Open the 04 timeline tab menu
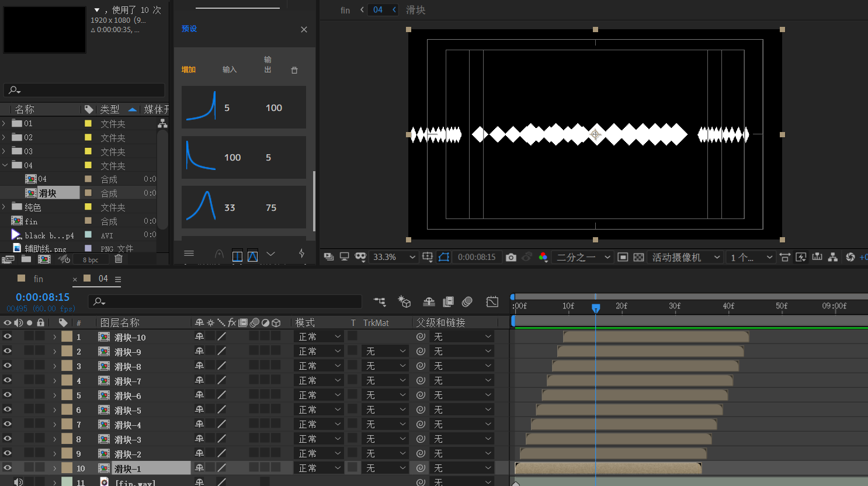The height and width of the screenshot is (486, 868). coord(118,279)
